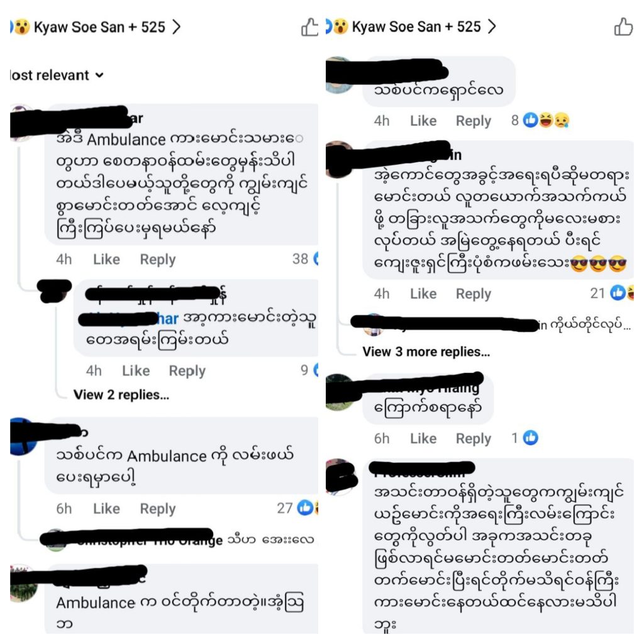Open the profile picture of the bottom-left commenter
This screenshot has width=644, height=644.
(x=23, y=584)
